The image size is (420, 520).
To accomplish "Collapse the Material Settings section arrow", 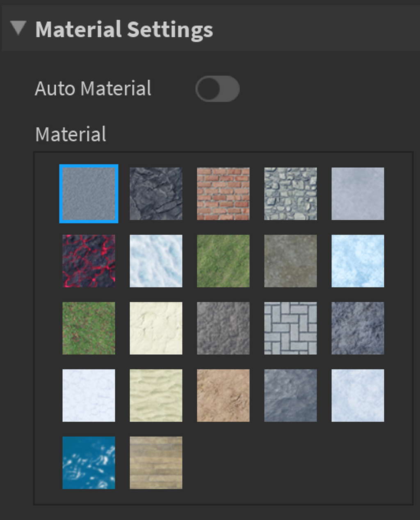I will click(18, 28).
